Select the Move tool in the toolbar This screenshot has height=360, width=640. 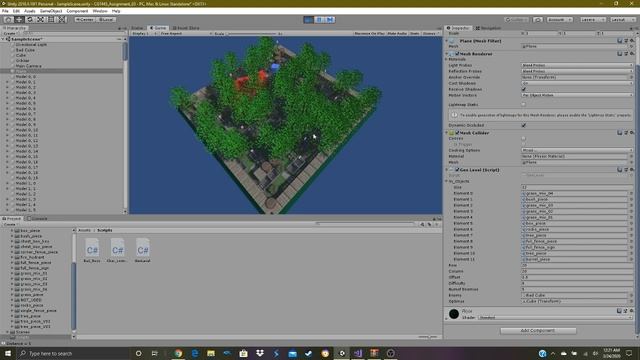pos(19,20)
